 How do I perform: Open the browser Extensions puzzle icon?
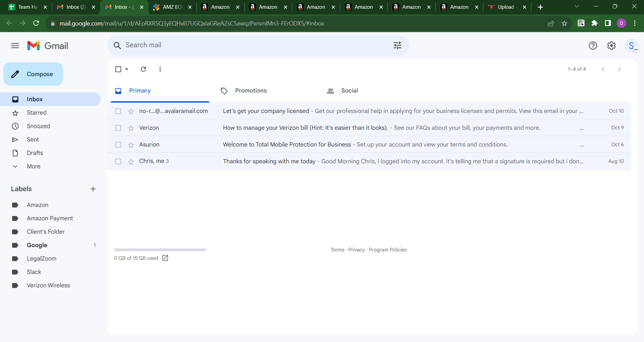click(594, 23)
